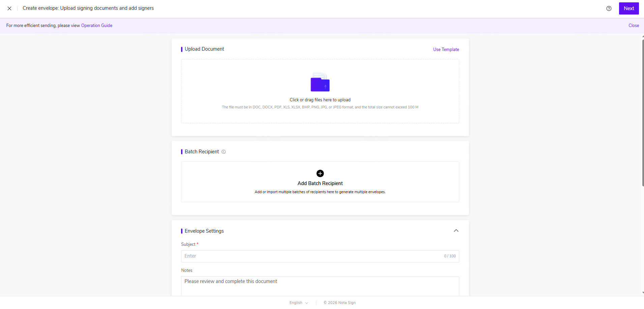The height and width of the screenshot is (309, 644).
Task: Open the Operation Guide link
Action: point(97,25)
